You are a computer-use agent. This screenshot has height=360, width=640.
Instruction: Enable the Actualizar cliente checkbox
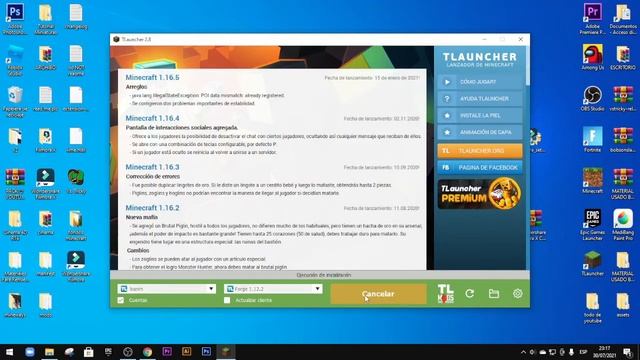pos(227,300)
